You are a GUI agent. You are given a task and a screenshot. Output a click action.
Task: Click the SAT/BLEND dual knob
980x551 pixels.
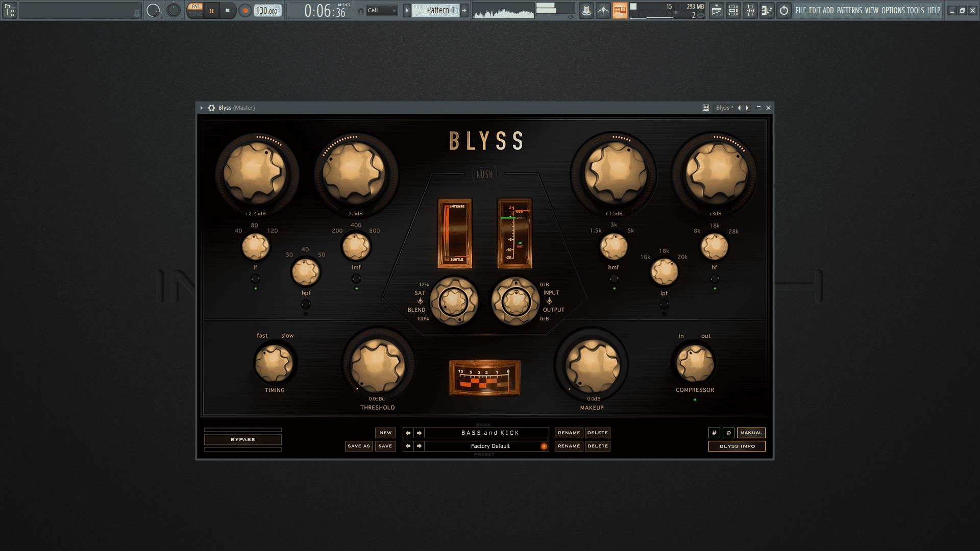pos(453,301)
